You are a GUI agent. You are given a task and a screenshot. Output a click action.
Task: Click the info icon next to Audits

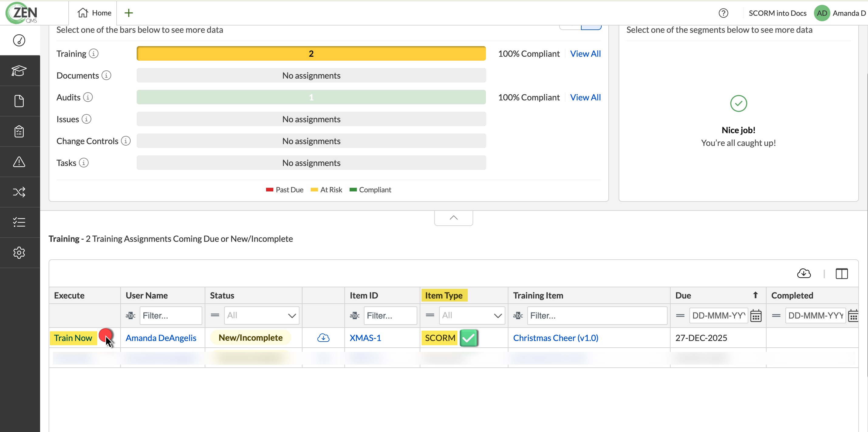pyautogui.click(x=88, y=97)
